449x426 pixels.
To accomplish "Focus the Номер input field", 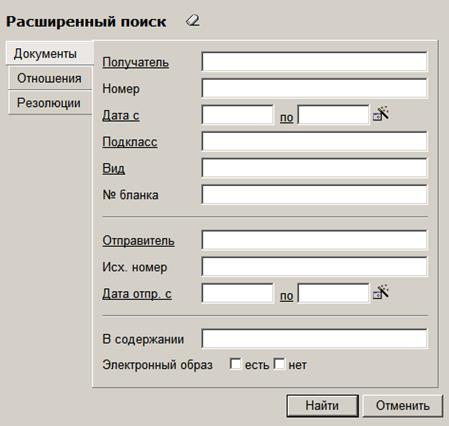I will 314,88.
